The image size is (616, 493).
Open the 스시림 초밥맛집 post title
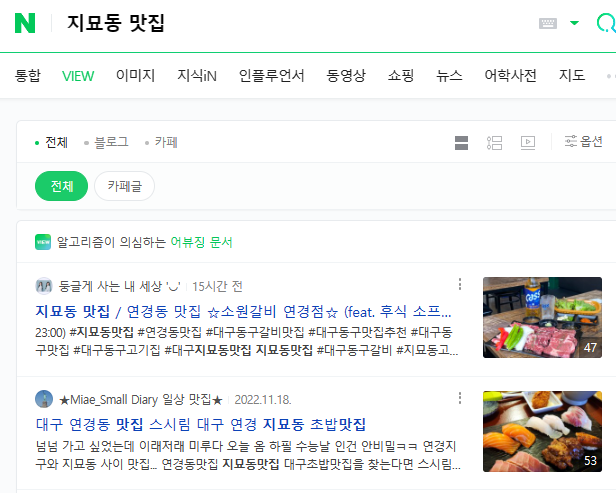coord(201,425)
